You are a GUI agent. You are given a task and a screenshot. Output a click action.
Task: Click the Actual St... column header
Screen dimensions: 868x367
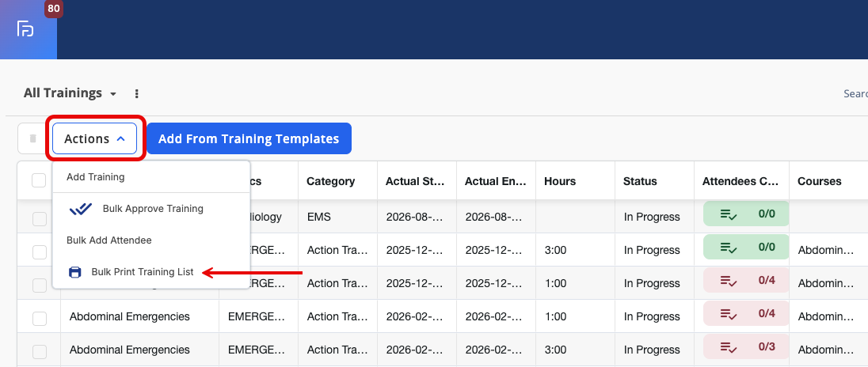point(415,181)
